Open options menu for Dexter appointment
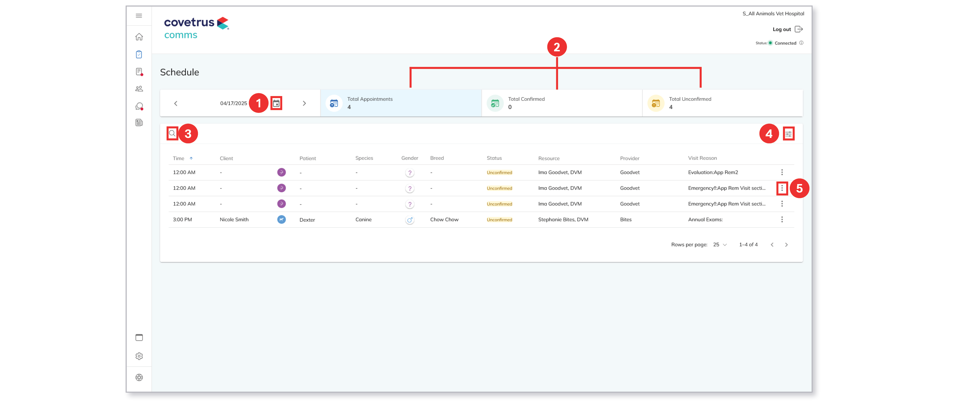980x402 pixels. [x=782, y=220]
